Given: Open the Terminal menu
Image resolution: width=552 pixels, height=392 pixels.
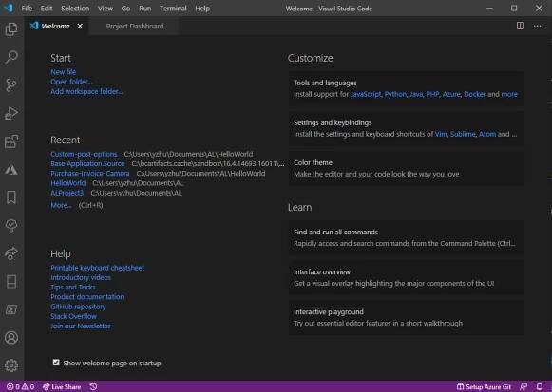Looking at the screenshot, I should [173, 9].
